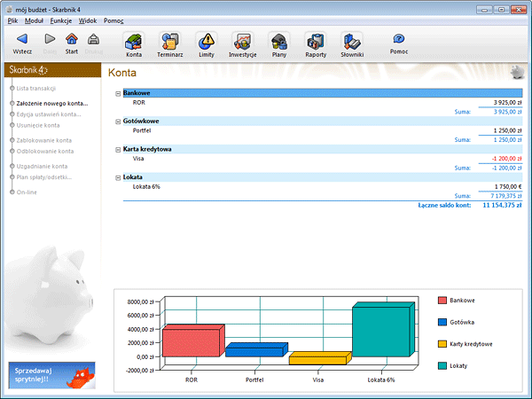Open the Funkcje menu
532x399 pixels.
pyautogui.click(x=61, y=20)
